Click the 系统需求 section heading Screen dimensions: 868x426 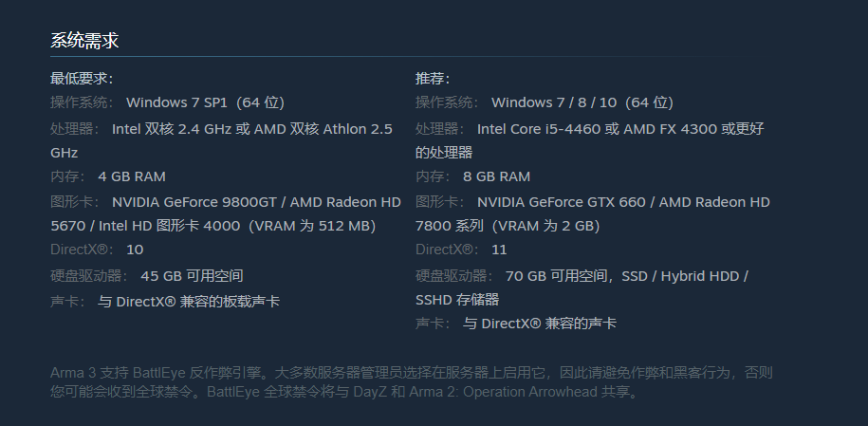point(84,41)
